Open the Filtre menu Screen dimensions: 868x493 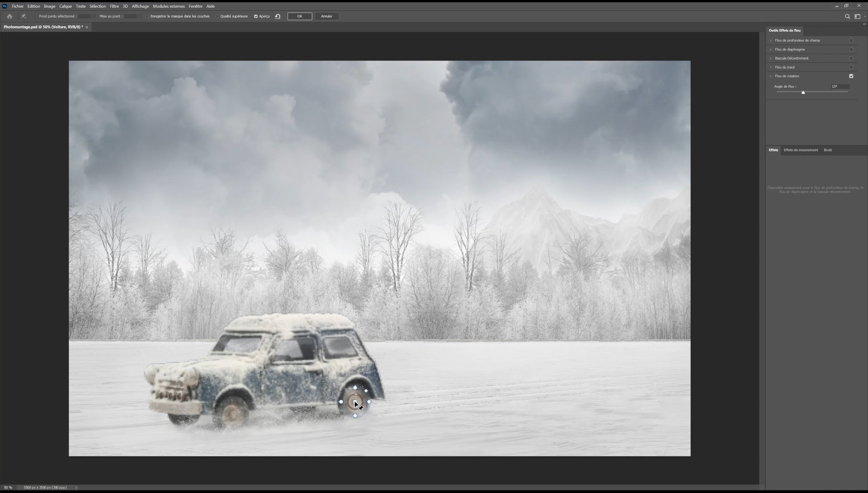pyautogui.click(x=114, y=6)
